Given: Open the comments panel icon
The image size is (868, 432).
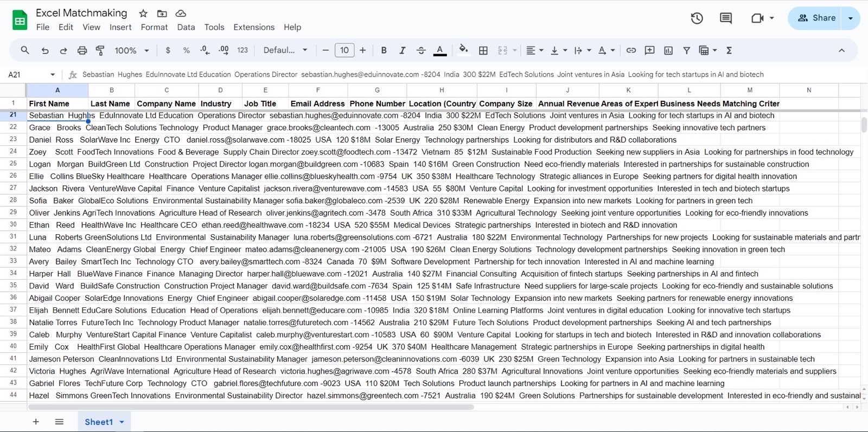Looking at the screenshot, I should [x=726, y=18].
